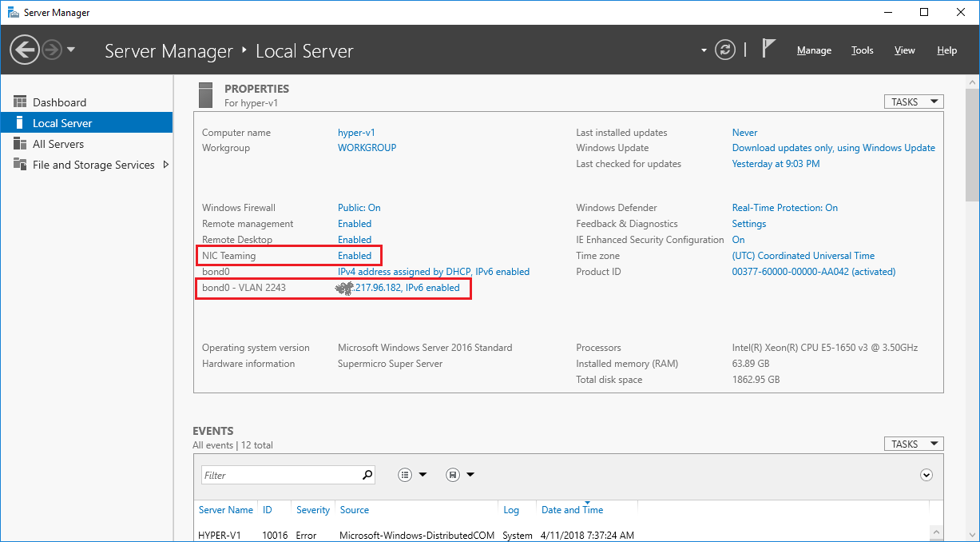Screen dimensions: 980x542
Task: Click the forward navigation arrow
Action: (x=52, y=50)
